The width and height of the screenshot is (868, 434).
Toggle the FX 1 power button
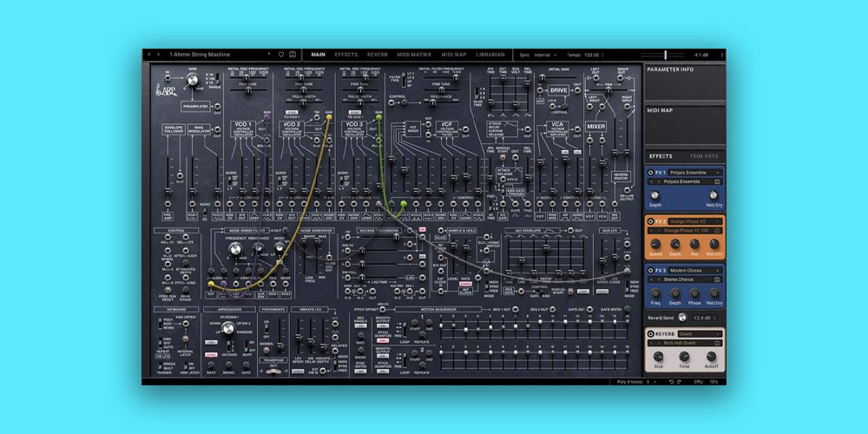click(x=651, y=172)
